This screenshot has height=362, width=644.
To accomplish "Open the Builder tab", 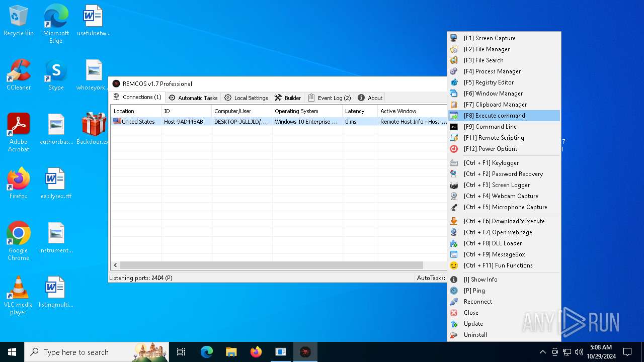I will 288,98.
